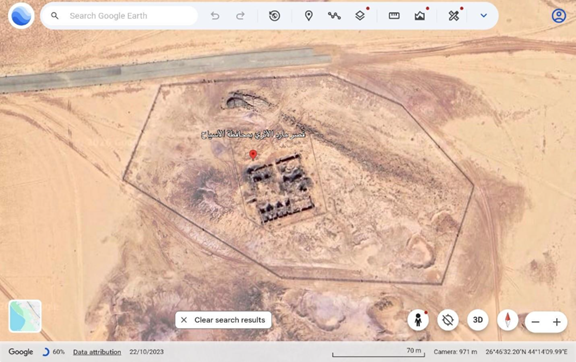Zoom in with the plus button
The image size is (576, 362).
coord(557,322)
